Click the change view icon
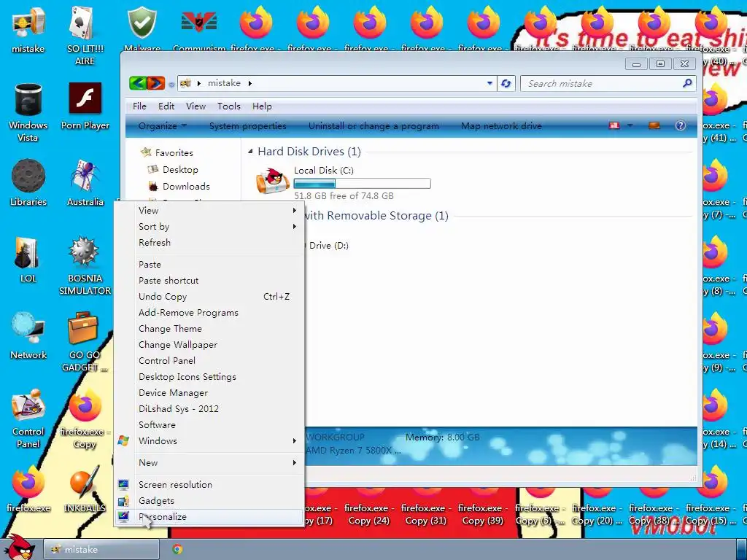 (x=614, y=125)
